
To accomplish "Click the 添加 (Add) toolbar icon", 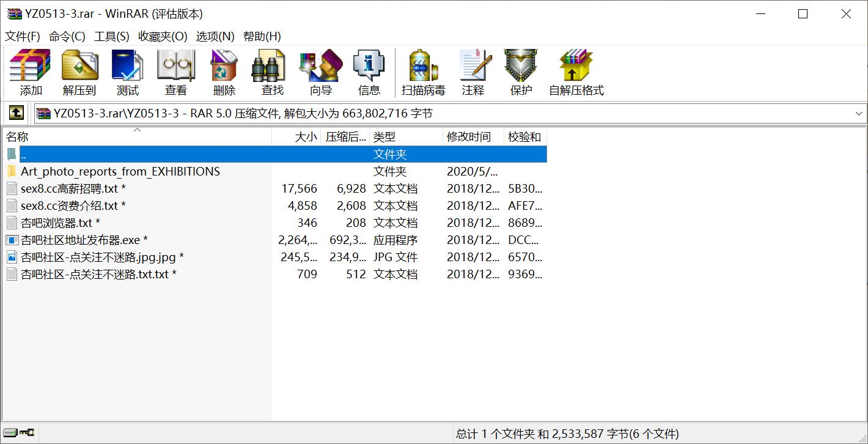I will (31, 65).
